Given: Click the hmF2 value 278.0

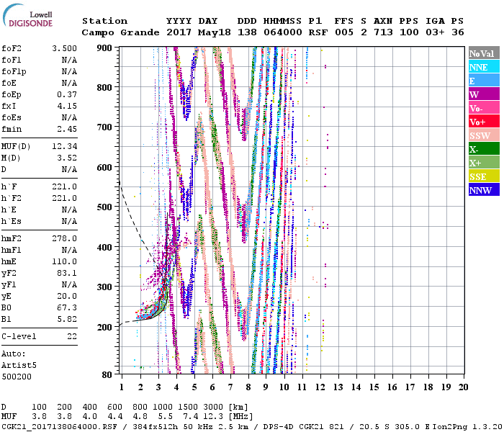Looking at the screenshot, I should (x=64, y=238).
